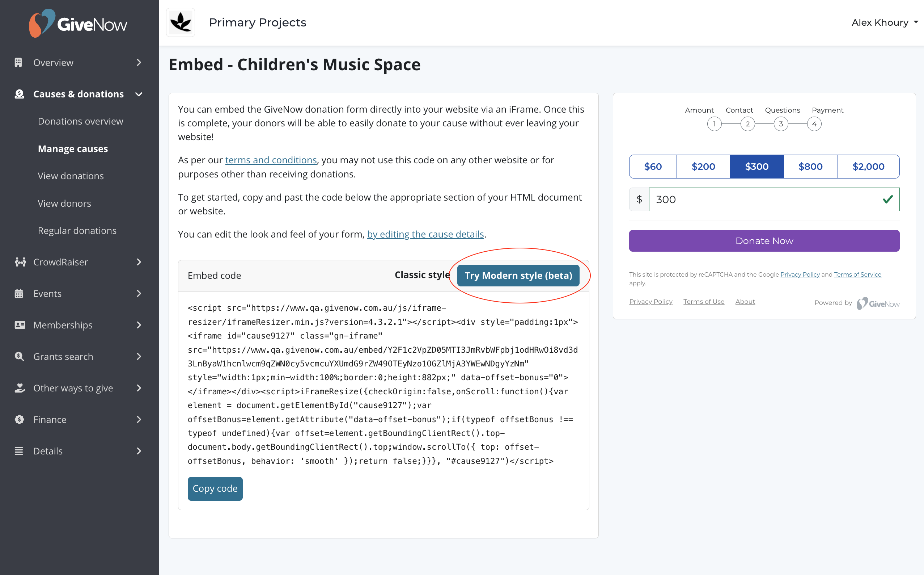Screen dimensions: 924x575
Task: Click the Overview building icon
Action: coord(18,62)
